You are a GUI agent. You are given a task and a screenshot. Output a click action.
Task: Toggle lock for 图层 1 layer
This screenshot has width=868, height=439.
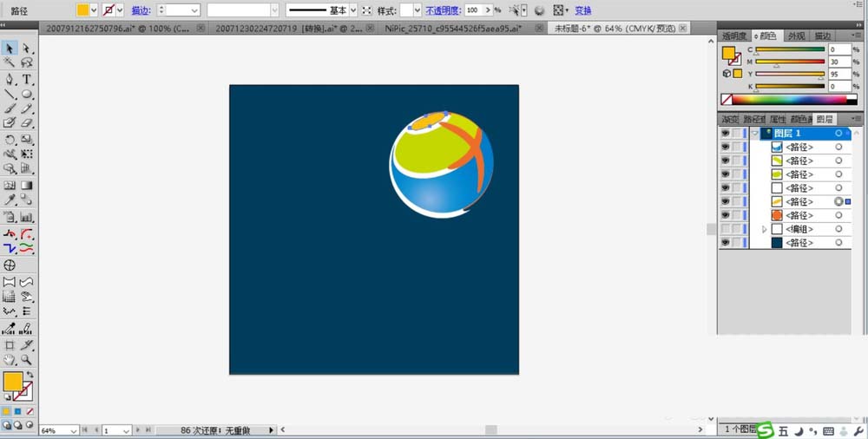click(x=737, y=134)
